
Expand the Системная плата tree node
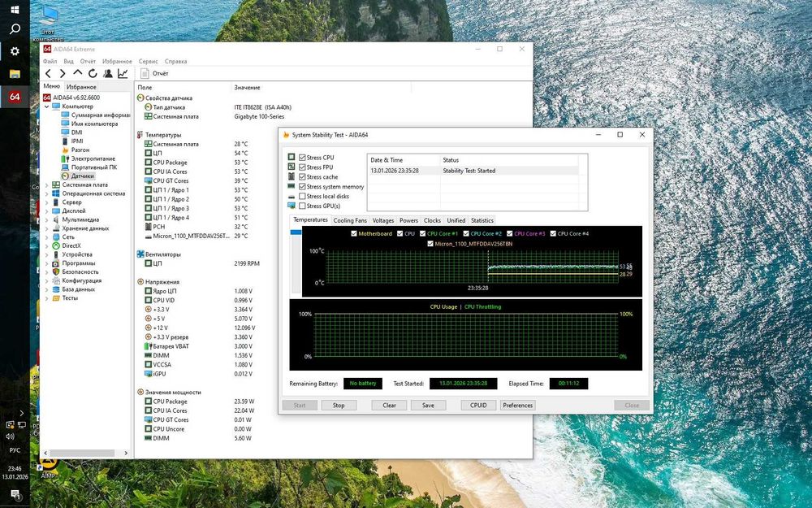pyautogui.click(x=46, y=185)
